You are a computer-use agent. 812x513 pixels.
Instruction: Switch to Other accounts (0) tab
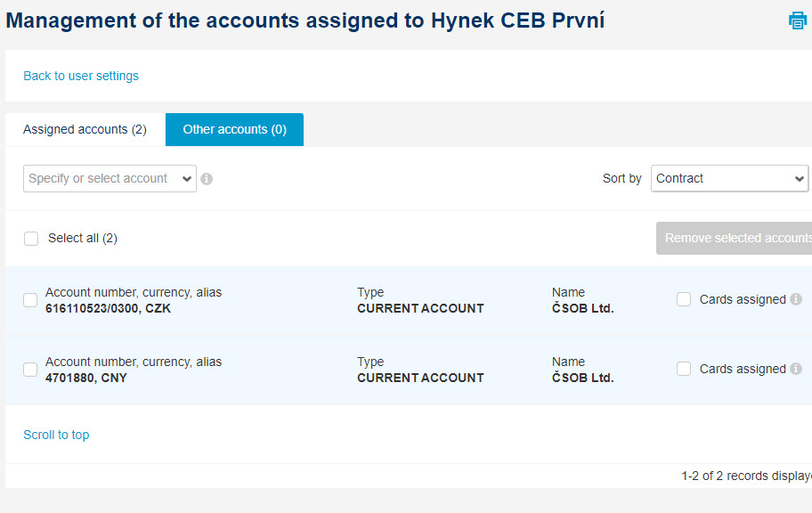pyautogui.click(x=234, y=129)
